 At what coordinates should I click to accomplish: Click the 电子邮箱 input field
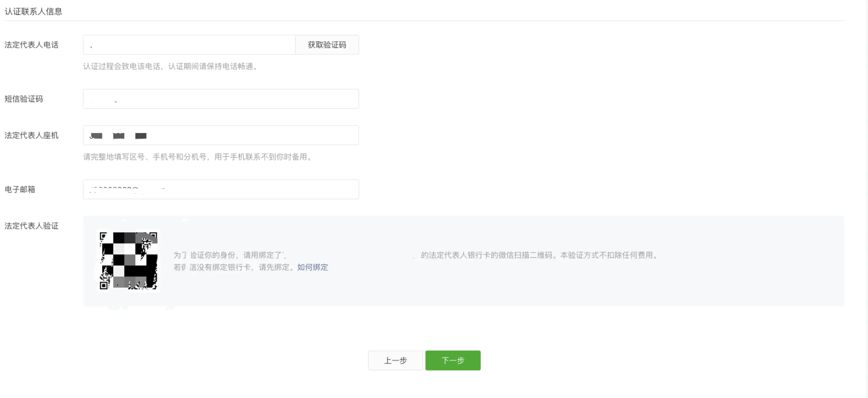[221, 189]
